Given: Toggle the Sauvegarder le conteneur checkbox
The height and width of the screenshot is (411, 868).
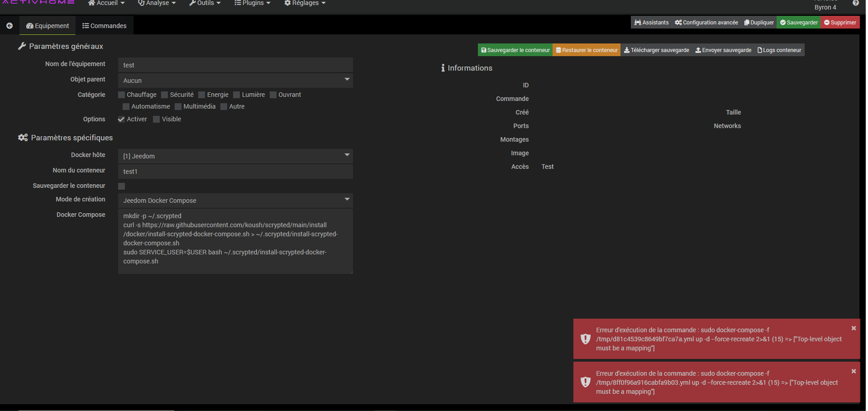Looking at the screenshot, I should coord(121,186).
